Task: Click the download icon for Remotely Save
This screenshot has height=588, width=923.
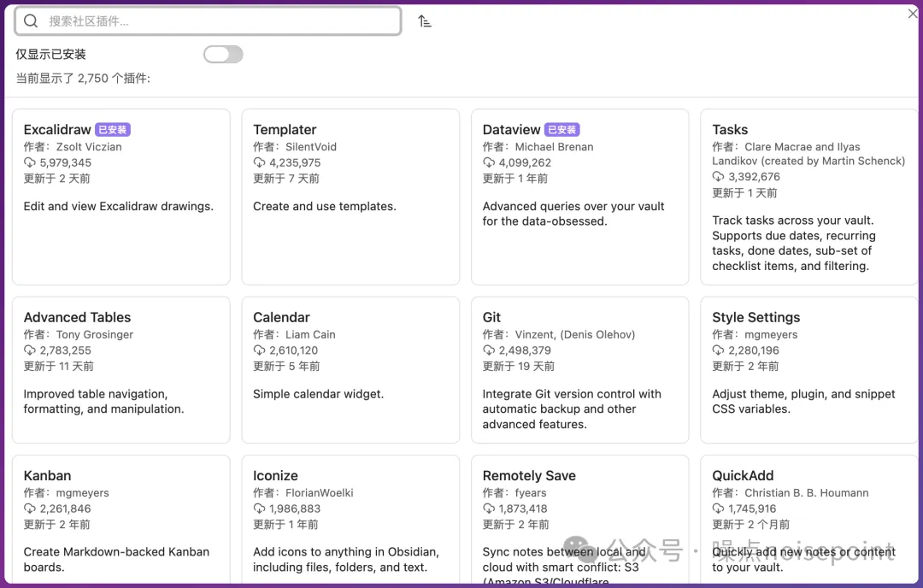Action: pos(489,509)
